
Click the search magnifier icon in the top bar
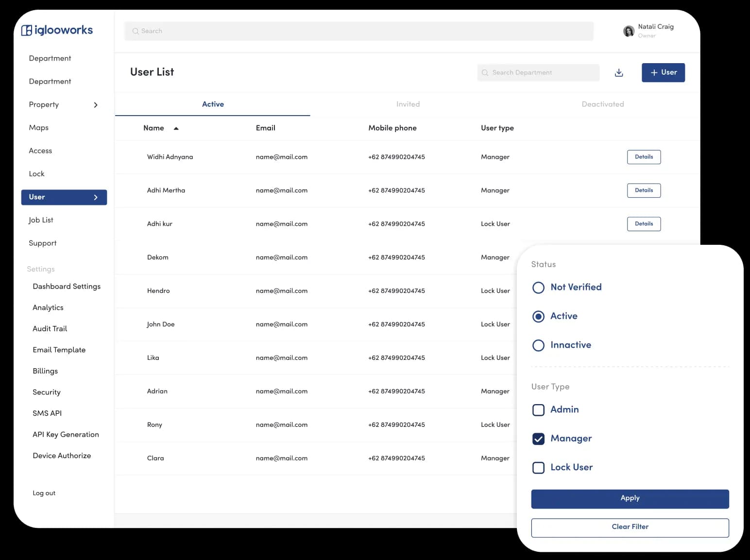[x=136, y=31]
